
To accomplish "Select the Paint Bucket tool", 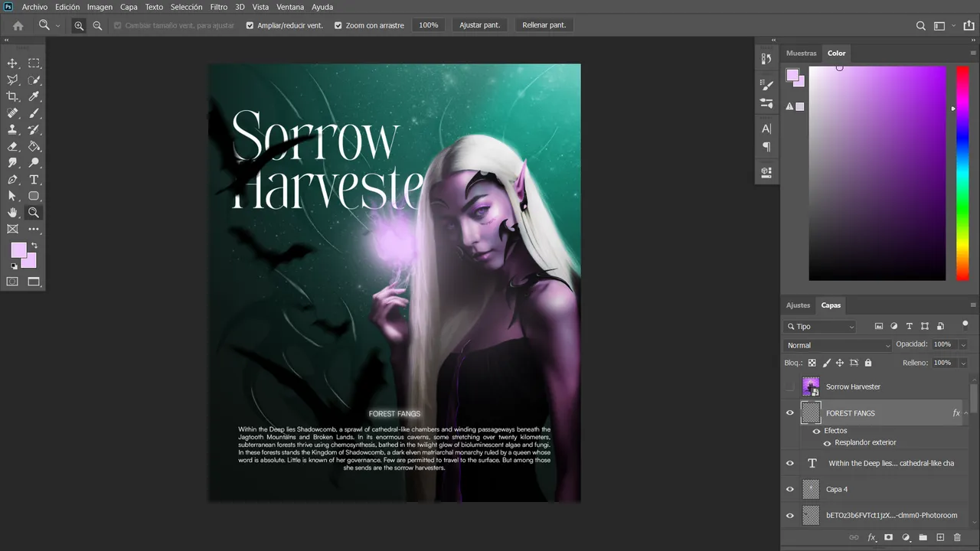I will click(34, 146).
